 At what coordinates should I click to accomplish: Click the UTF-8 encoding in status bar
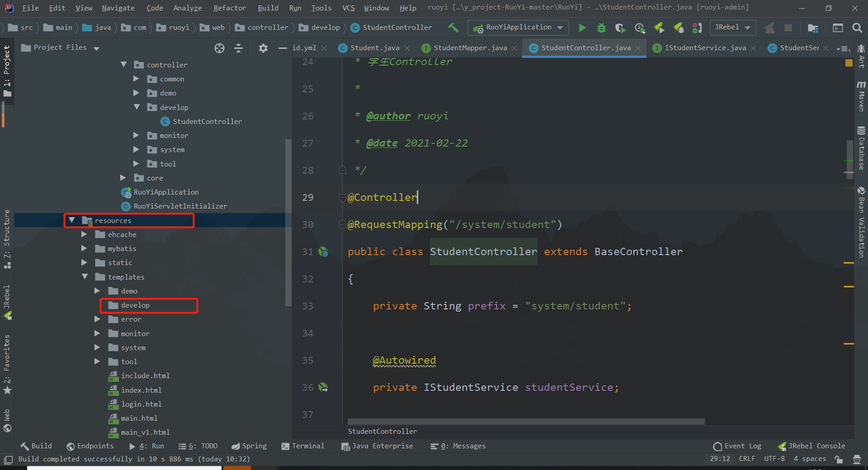click(x=774, y=459)
